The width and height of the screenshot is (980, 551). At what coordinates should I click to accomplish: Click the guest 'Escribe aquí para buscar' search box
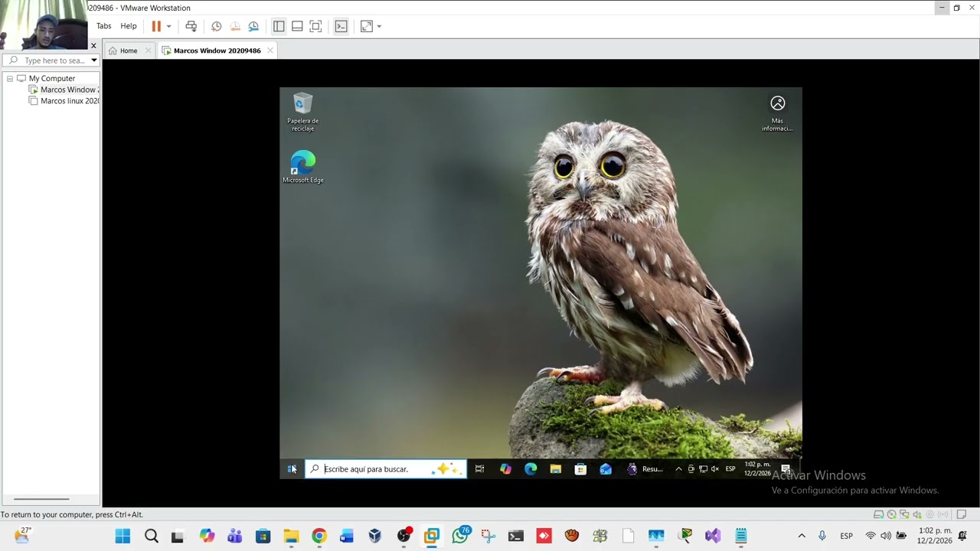point(386,469)
